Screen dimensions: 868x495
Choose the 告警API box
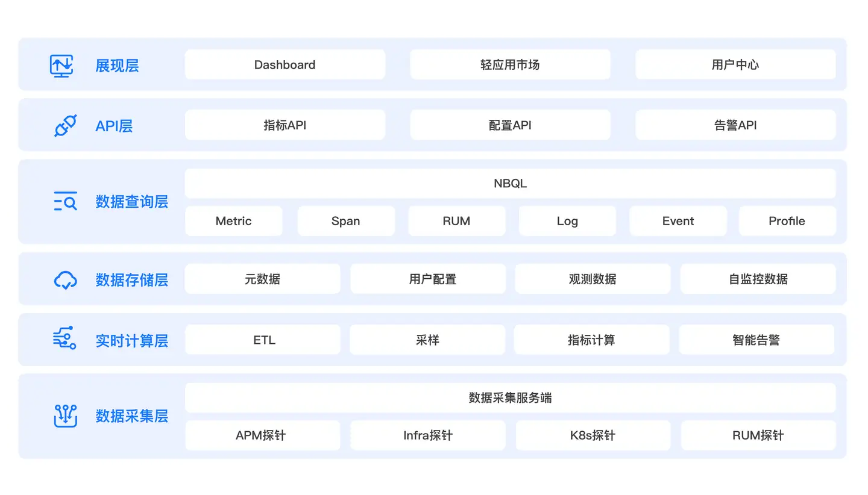pyautogui.click(x=735, y=125)
